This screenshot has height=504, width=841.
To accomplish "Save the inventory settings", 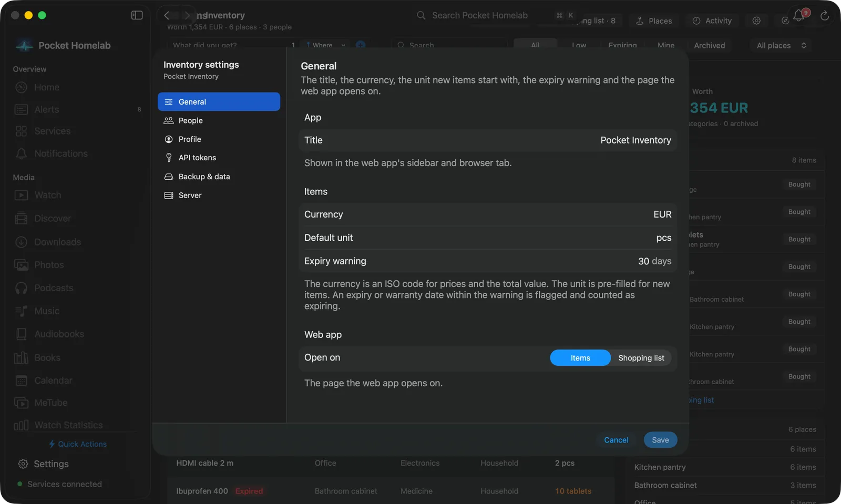I will 660,440.
